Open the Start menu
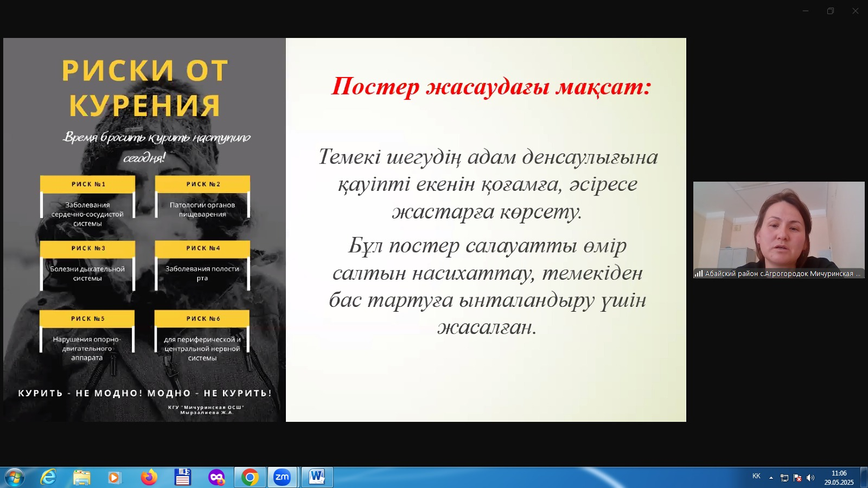Image resolution: width=868 pixels, height=488 pixels. pos(15,478)
